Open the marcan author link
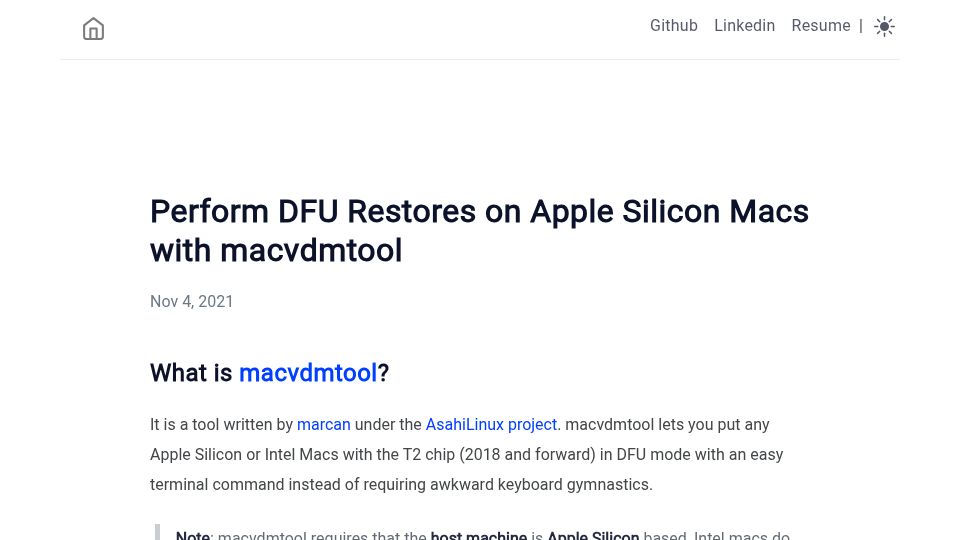Image resolution: width=960 pixels, height=540 pixels. point(324,424)
